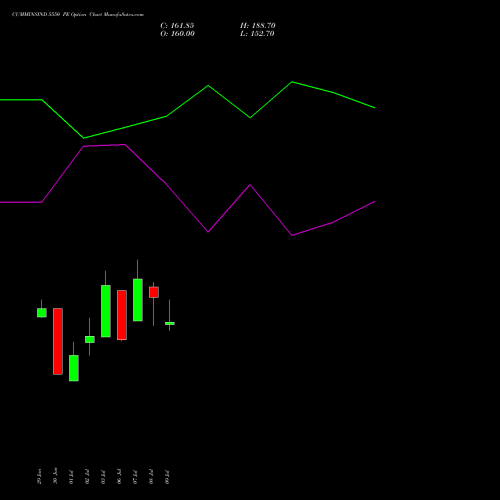Select the high value H: 188.70
This screenshot has height=500, width=500.
[258, 26]
